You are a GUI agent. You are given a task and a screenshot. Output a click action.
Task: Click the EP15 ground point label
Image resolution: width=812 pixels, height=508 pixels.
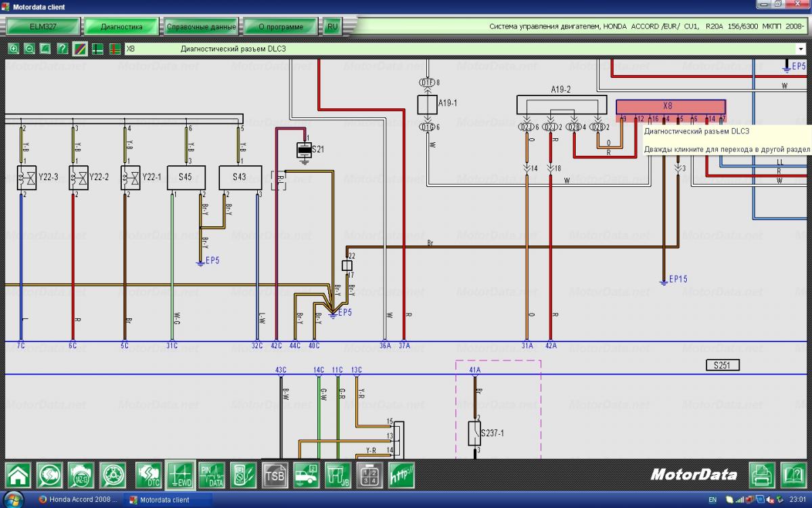pos(678,279)
